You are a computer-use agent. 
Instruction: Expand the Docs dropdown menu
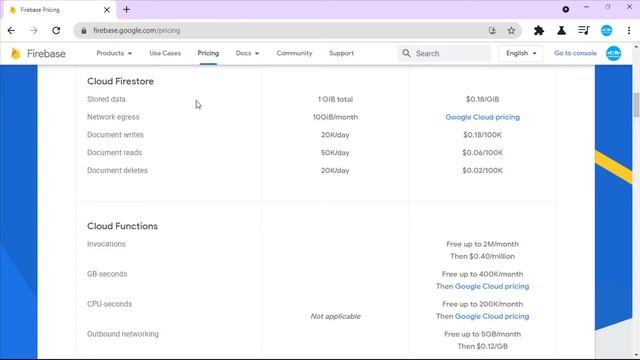click(x=247, y=53)
